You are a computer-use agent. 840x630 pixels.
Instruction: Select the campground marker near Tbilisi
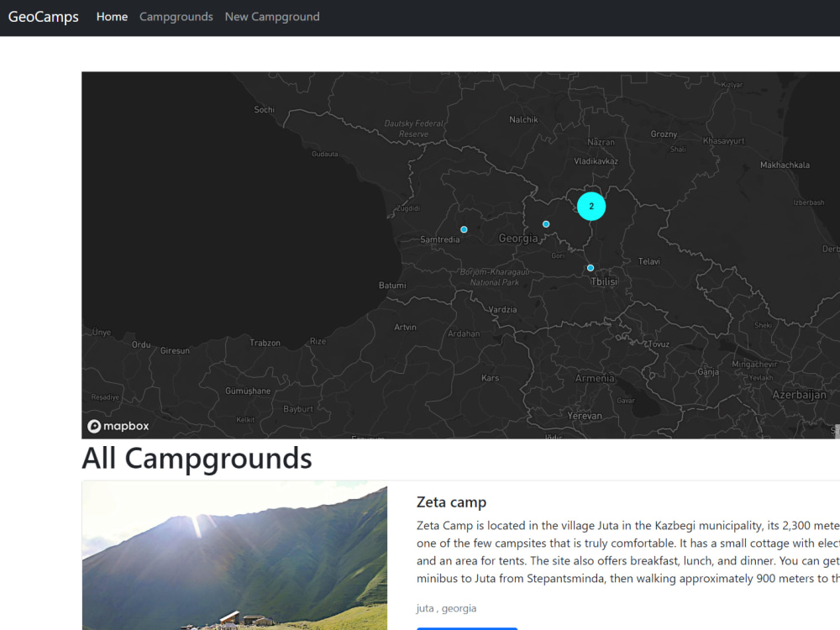[591, 268]
